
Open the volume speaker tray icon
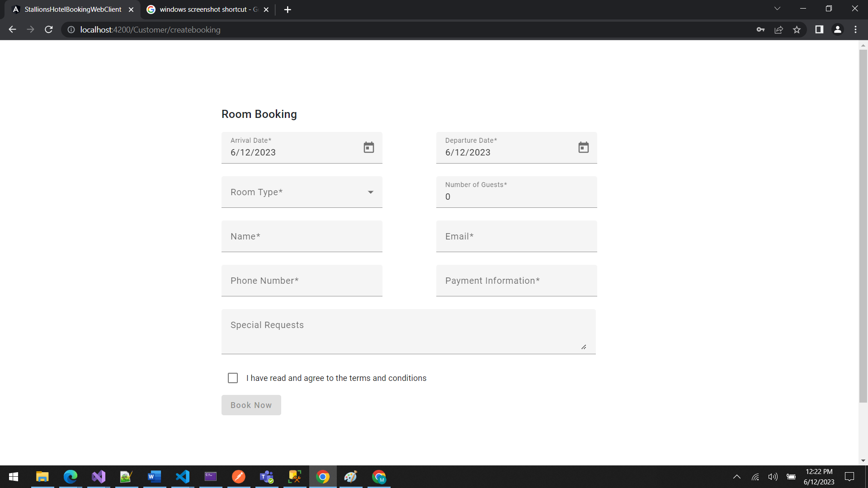(x=773, y=477)
